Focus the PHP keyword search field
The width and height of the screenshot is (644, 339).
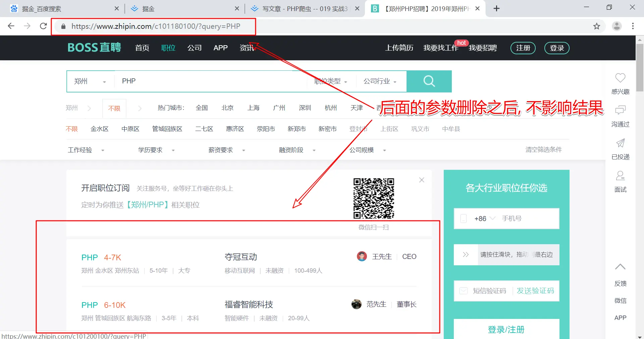coord(210,81)
